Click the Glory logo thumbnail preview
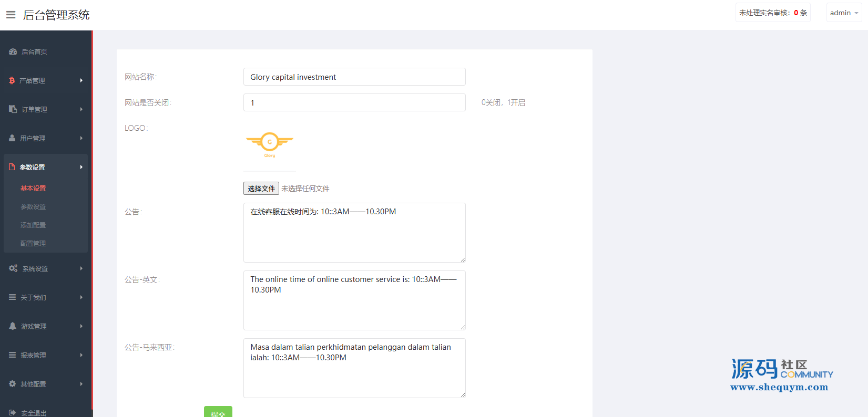Screen dimensions: 868x417 pos(270,144)
